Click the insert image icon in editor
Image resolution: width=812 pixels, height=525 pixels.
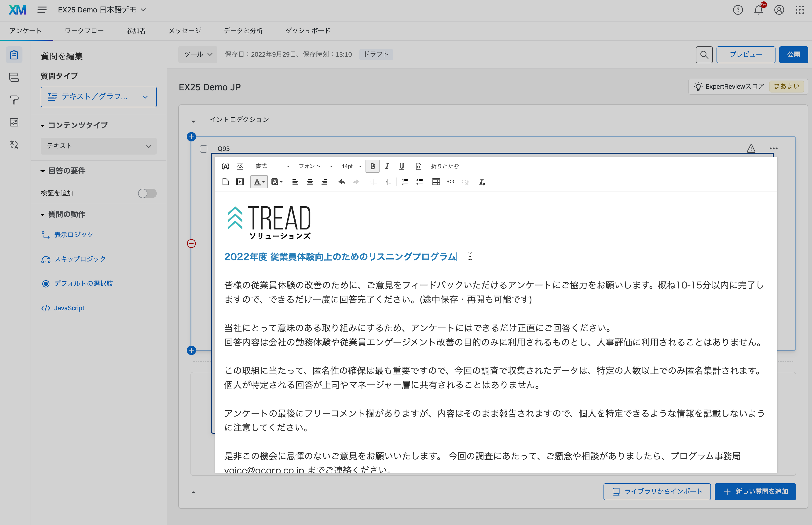coord(240,166)
